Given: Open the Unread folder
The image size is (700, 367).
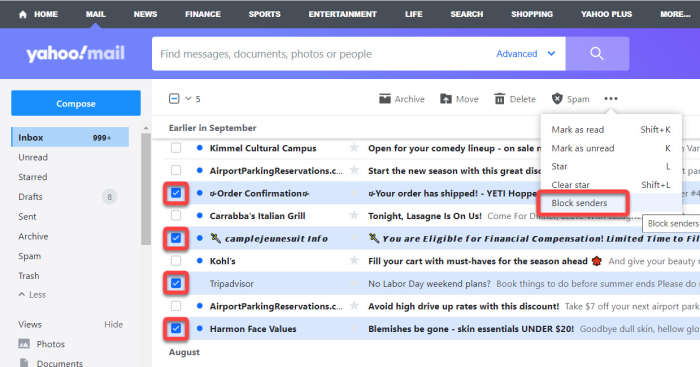Looking at the screenshot, I should [x=33, y=157].
